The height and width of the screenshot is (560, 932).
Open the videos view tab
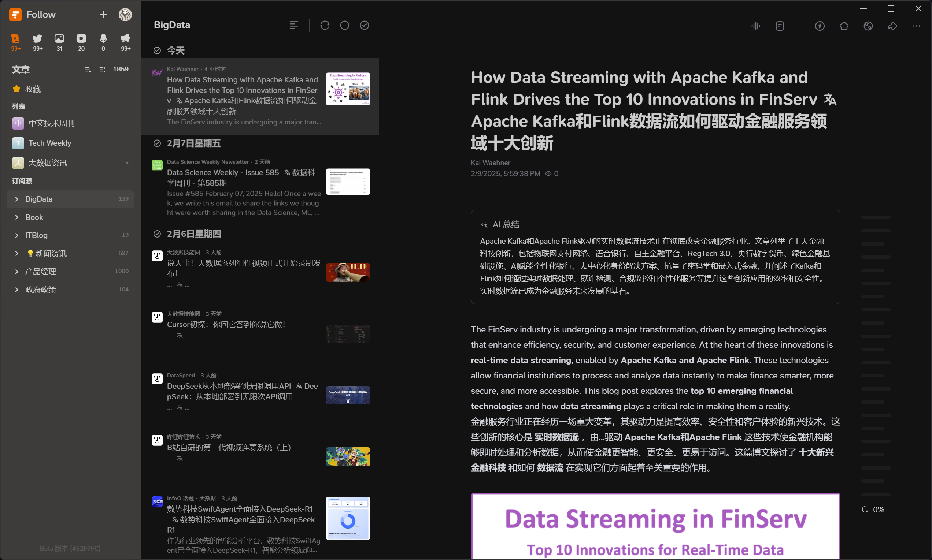pos(81,39)
